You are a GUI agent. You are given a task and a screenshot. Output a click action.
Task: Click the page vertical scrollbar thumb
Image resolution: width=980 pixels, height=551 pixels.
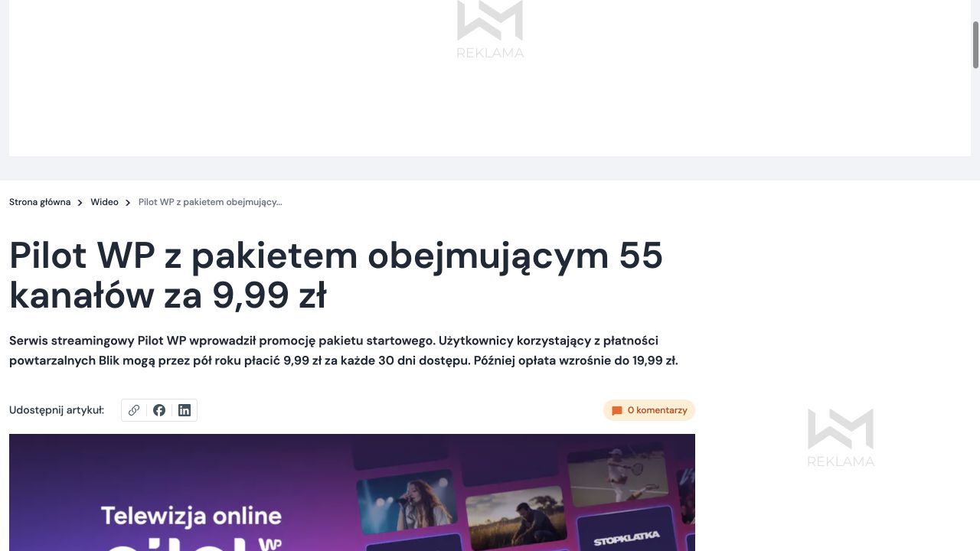(975, 44)
